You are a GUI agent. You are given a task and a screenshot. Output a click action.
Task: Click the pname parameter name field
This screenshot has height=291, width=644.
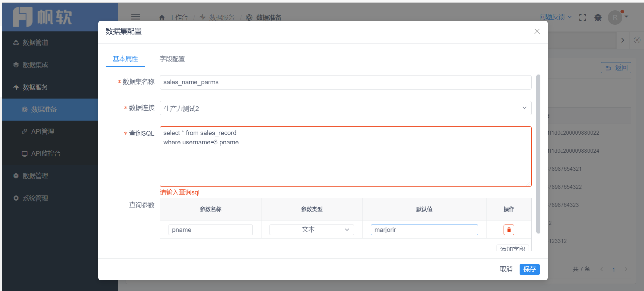coord(210,230)
